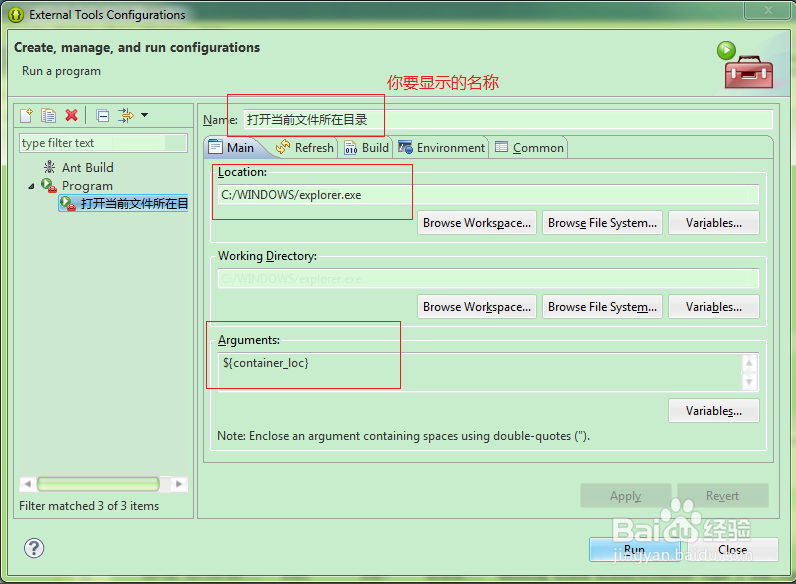Click the Duplicate configuration icon
796x584 pixels.
[49, 115]
